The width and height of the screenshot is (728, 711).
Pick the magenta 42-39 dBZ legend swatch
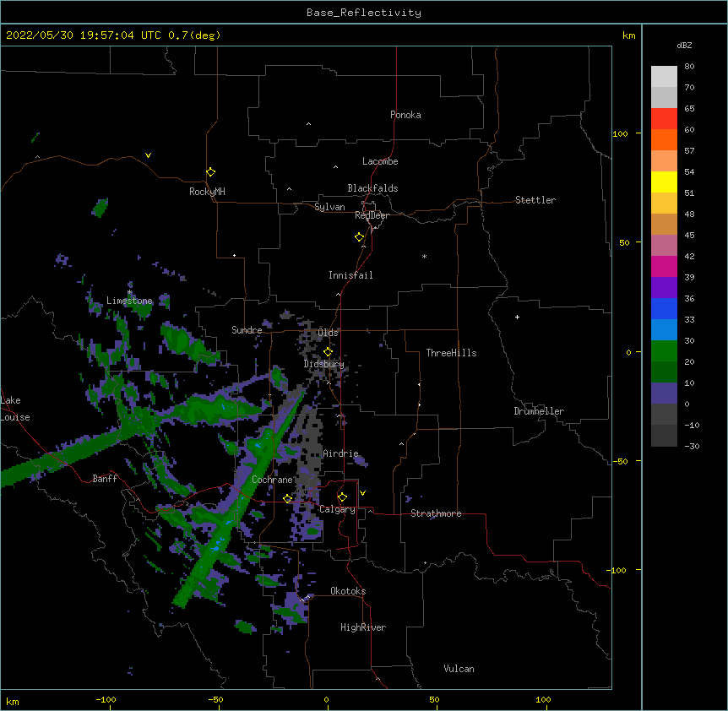pos(664,266)
